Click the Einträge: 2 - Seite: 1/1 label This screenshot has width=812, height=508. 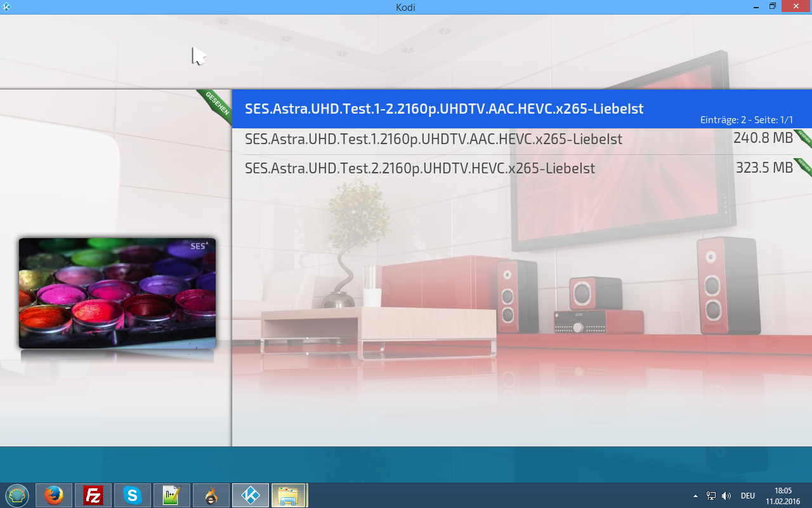747,120
